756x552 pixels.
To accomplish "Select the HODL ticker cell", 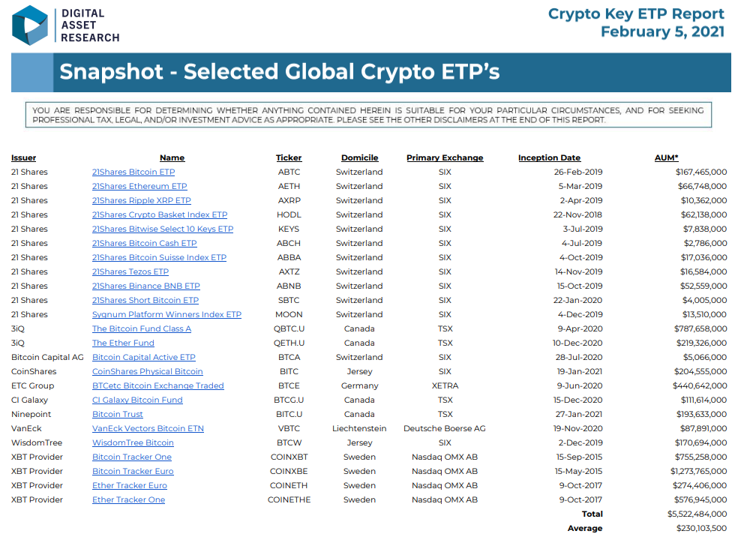I will tap(289, 214).
